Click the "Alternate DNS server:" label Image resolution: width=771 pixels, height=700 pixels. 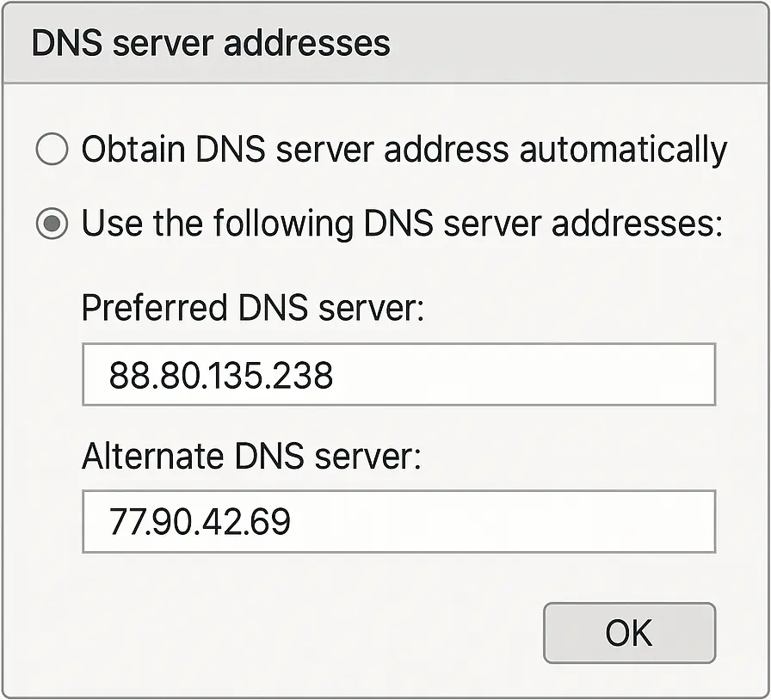tap(251, 456)
